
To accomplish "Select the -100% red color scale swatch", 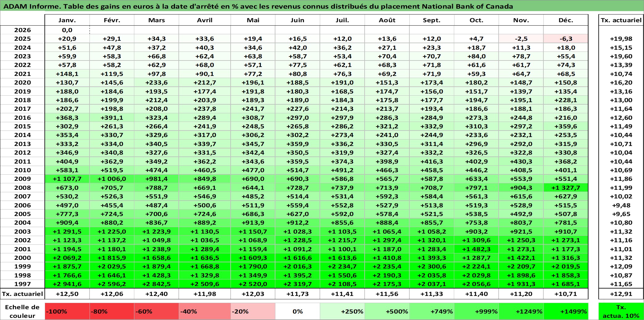I will pyautogui.click(x=67, y=311).
